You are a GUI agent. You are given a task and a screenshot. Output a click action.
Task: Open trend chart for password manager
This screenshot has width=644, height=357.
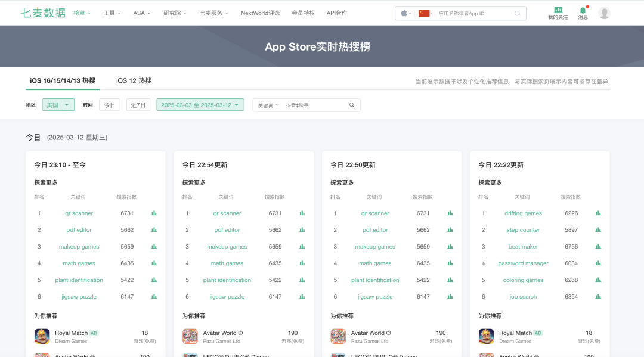pyautogui.click(x=599, y=263)
